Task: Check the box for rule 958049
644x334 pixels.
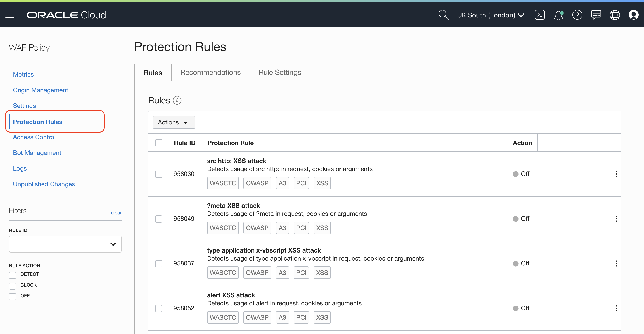Action: [x=159, y=219]
